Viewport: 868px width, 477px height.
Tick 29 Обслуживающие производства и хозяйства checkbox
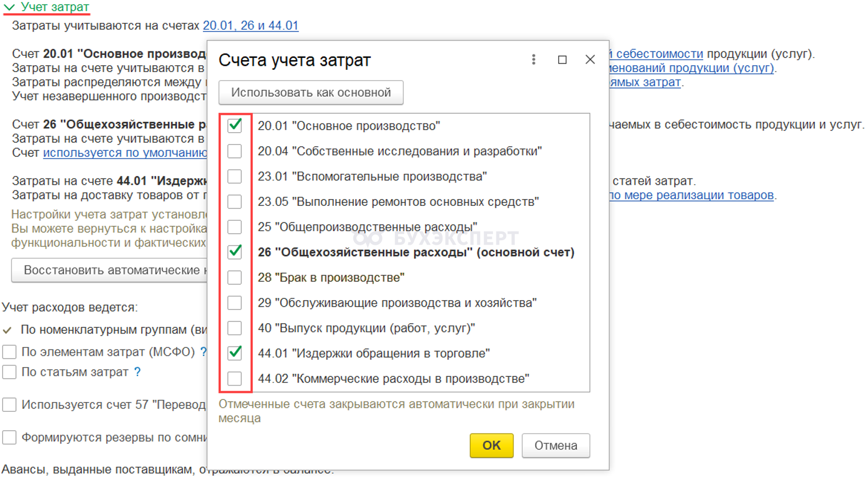point(234,303)
